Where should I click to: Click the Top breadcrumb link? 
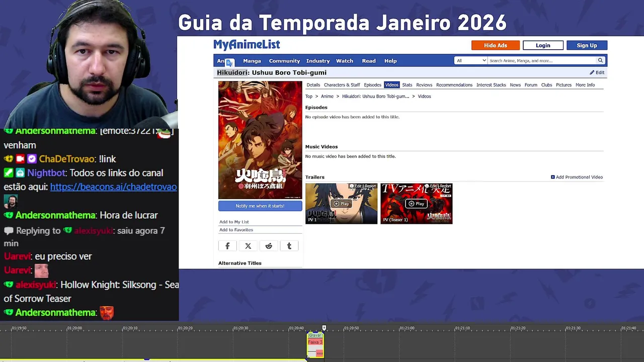(x=309, y=97)
